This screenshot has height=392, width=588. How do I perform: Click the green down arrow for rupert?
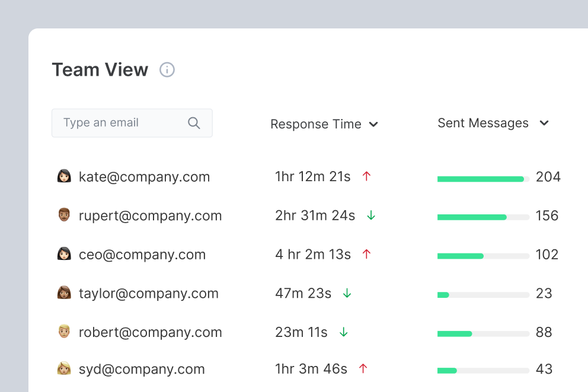coord(371,215)
